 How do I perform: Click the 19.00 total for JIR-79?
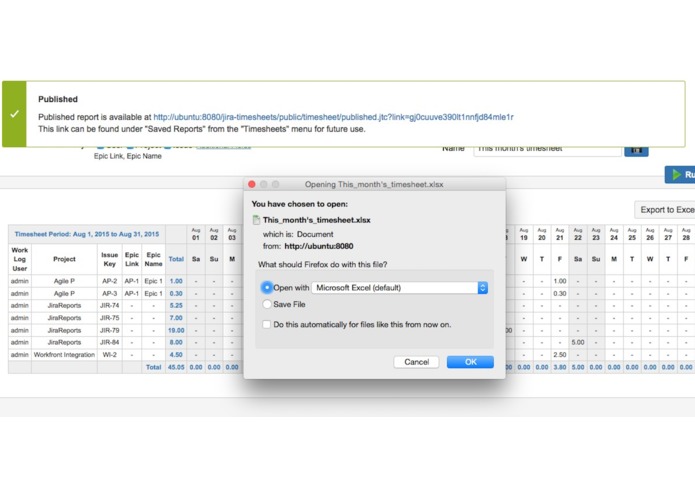coord(176,330)
